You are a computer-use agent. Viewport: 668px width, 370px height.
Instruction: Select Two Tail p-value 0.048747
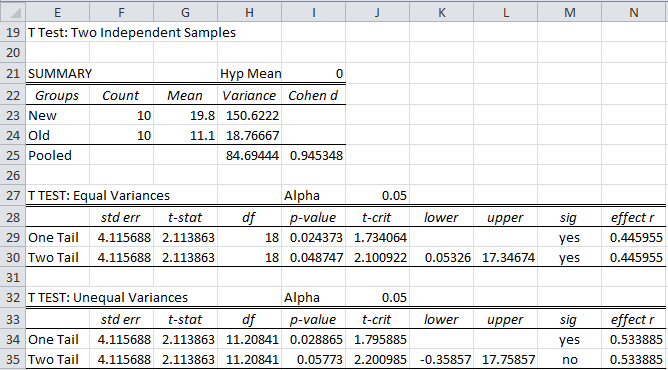pyautogui.click(x=314, y=258)
